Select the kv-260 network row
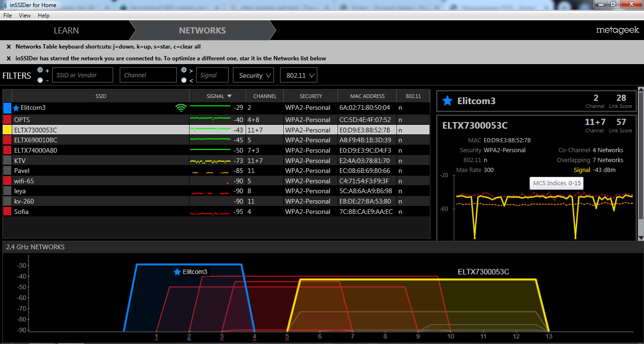 216,201
